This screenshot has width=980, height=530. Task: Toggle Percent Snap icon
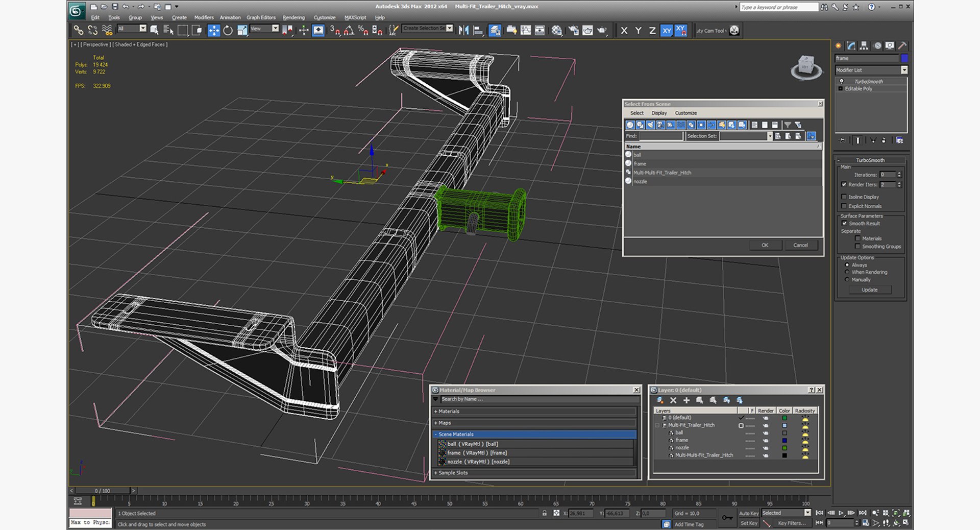click(363, 30)
